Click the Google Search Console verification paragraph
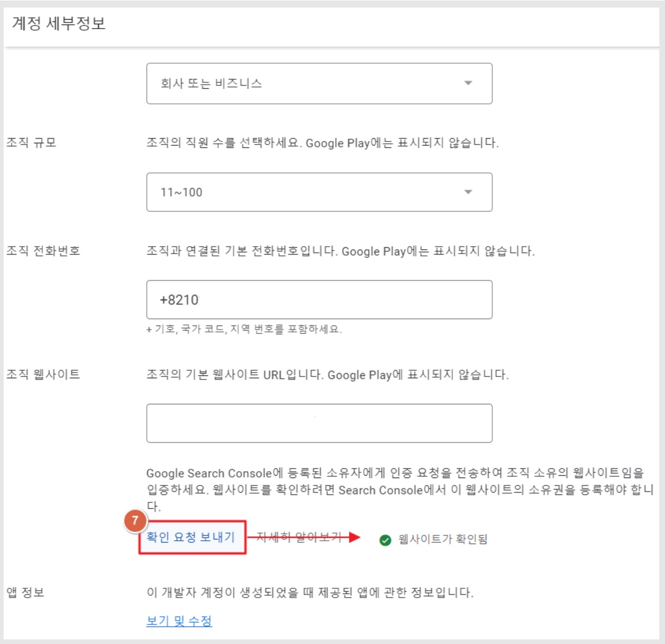 pyautogui.click(x=400, y=490)
